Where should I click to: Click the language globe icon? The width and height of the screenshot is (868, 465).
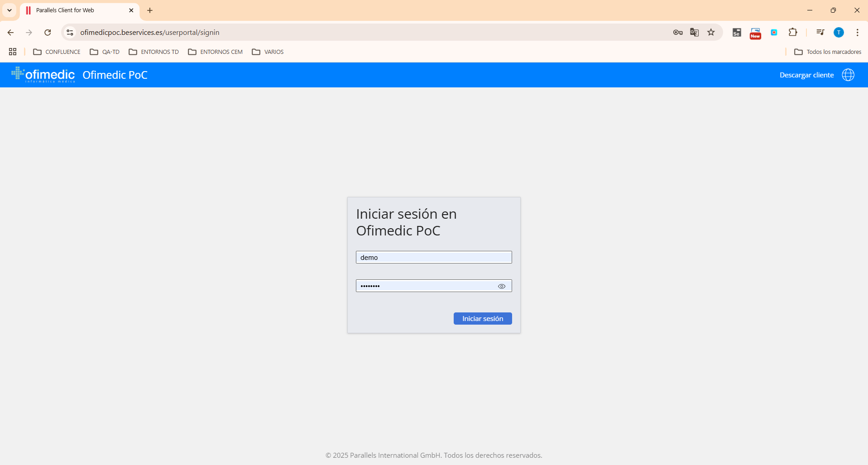coord(848,75)
